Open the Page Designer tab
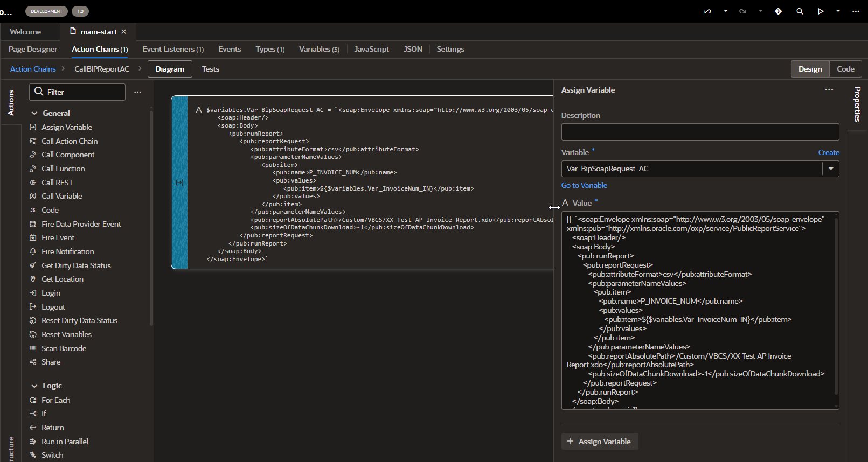 coord(33,49)
